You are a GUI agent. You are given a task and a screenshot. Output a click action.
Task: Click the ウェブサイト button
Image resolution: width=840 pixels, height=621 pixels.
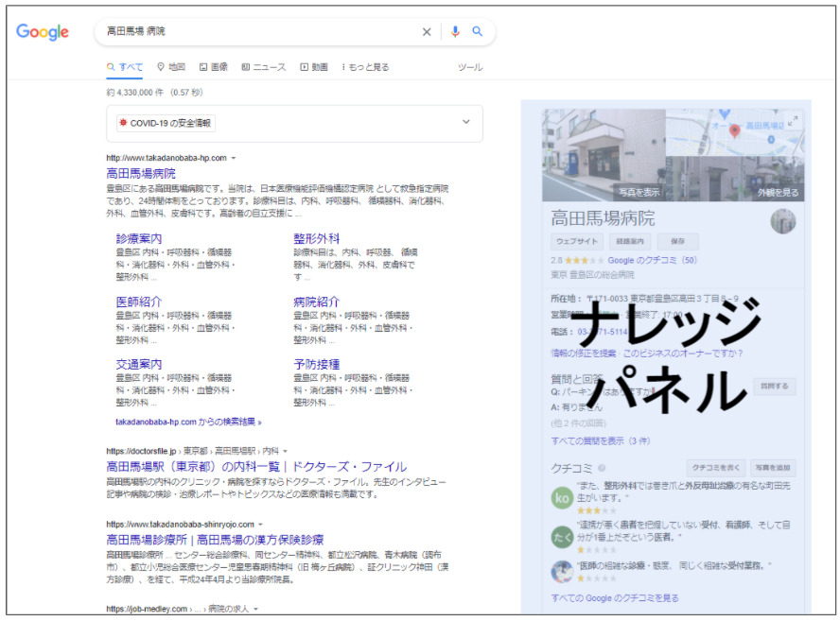click(x=577, y=241)
